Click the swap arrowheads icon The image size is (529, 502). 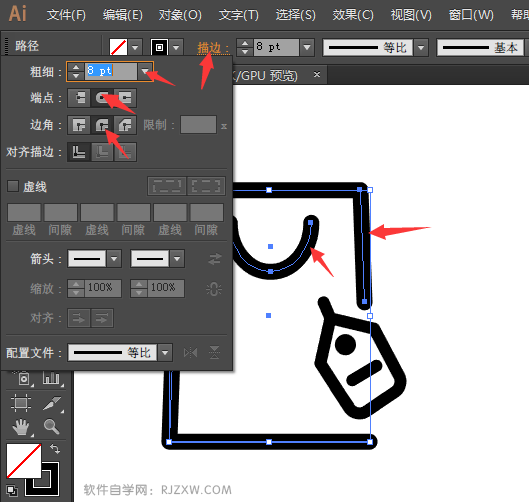pyautogui.click(x=215, y=259)
